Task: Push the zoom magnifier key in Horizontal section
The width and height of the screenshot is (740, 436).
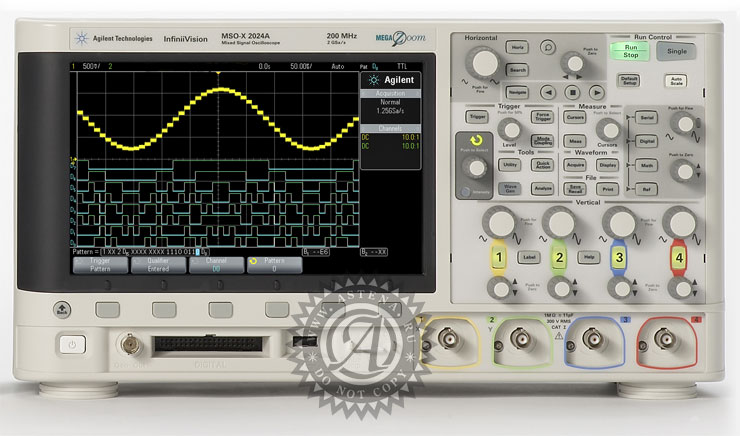Action: pyautogui.click(x=547, y=47)
